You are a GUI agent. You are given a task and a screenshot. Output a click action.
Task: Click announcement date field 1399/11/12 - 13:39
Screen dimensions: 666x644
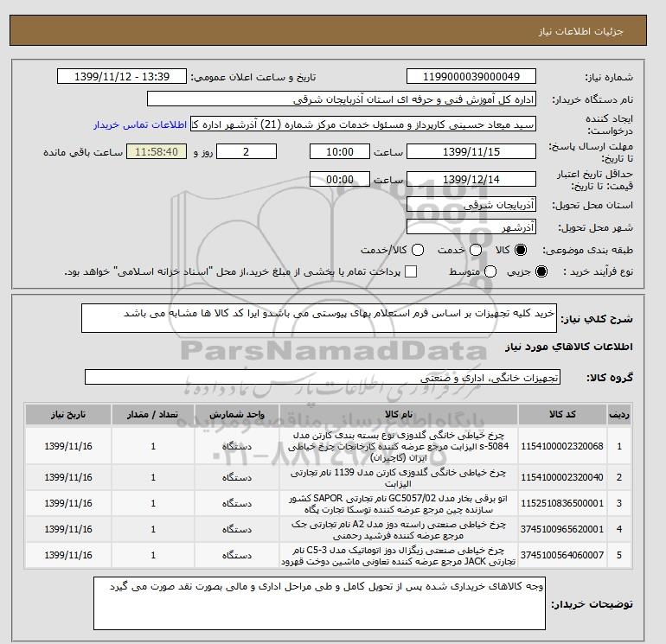pyautogui.click(x=122, y=76)
